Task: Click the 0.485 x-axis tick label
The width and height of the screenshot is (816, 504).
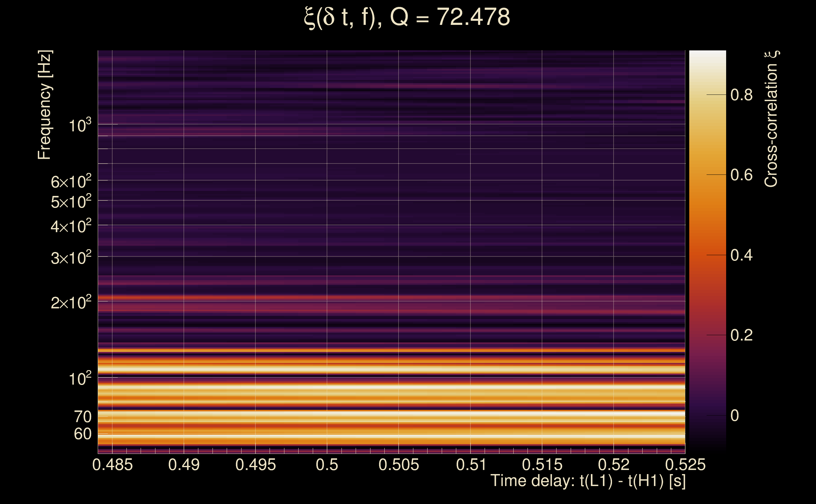Action: (x=113, y=465)
